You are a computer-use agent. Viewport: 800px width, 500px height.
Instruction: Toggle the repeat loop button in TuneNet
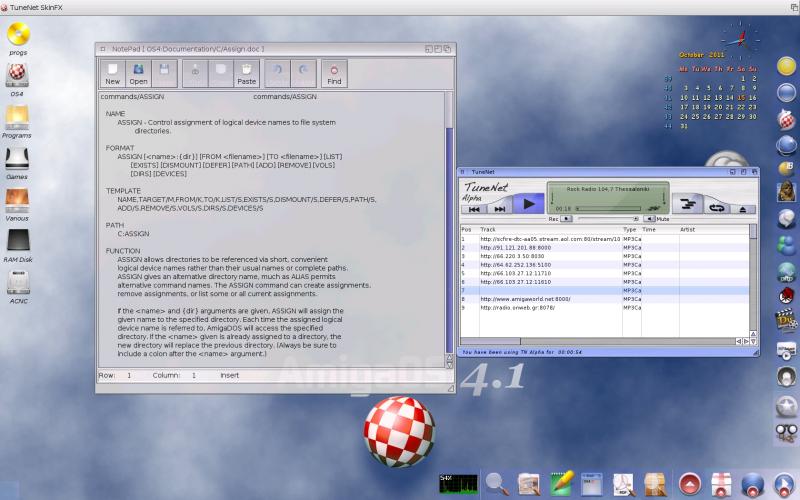point(716,207)
